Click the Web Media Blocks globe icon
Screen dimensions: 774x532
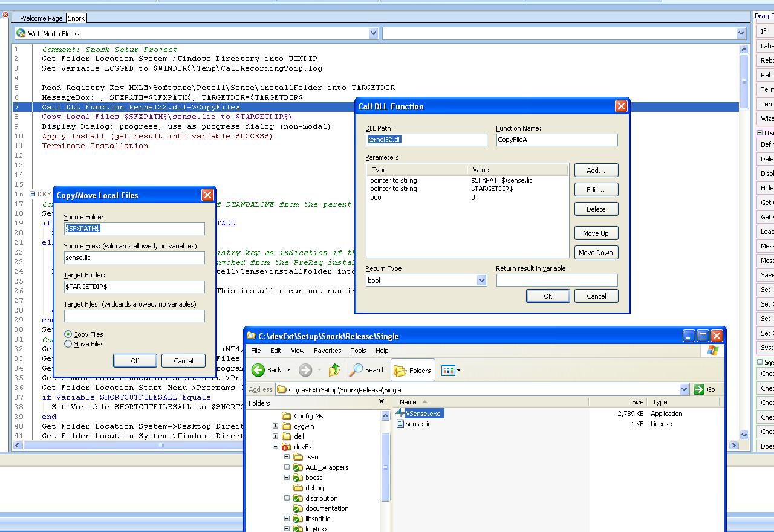(21, 33)
